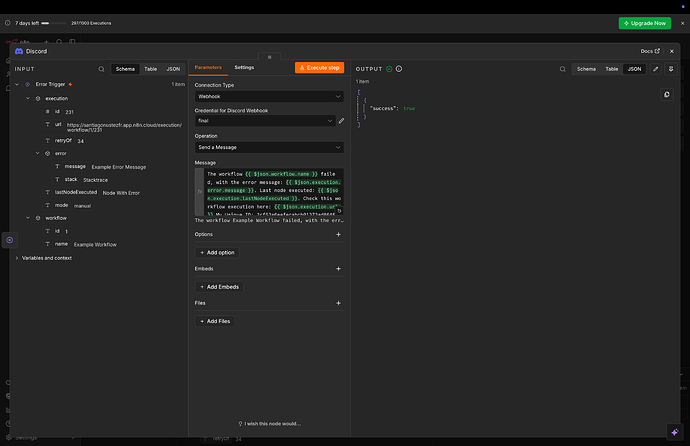This screenshot has height=446, width=690.
Task: Click 'I wish this node would...' link
Action: tap(272, 424)
